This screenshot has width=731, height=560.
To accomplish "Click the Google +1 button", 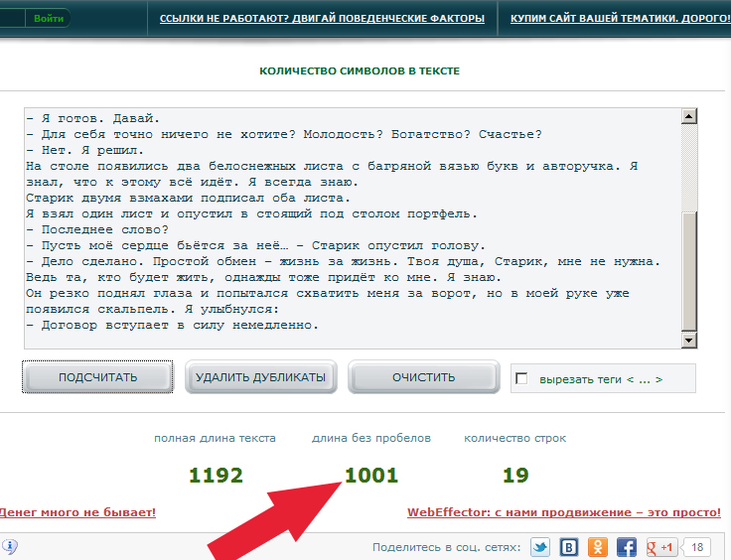I will (x=660, y=547).
